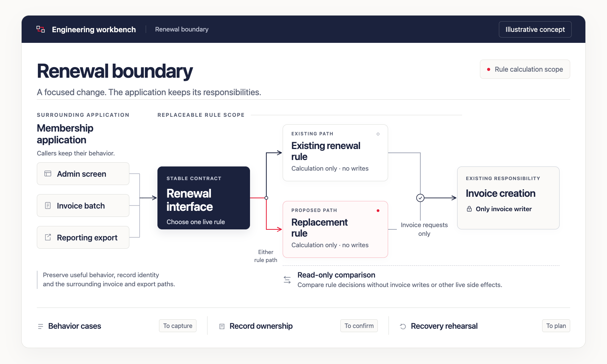Image resolution: width=607 pixels, height=364 pixels.
Task: Click the Engineering workbench logo icon
Action: click(x=41, y=29)
